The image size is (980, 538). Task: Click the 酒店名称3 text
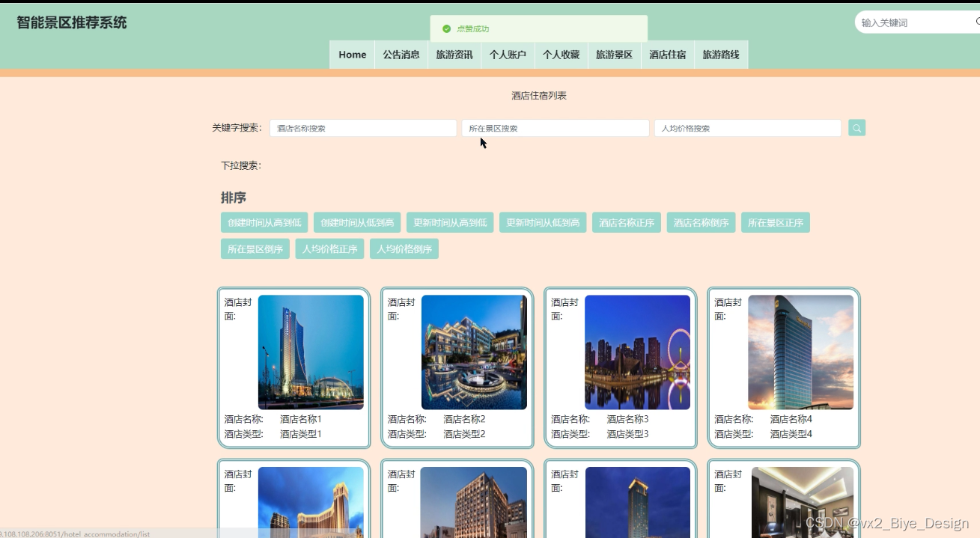click(x=627, y=419)
